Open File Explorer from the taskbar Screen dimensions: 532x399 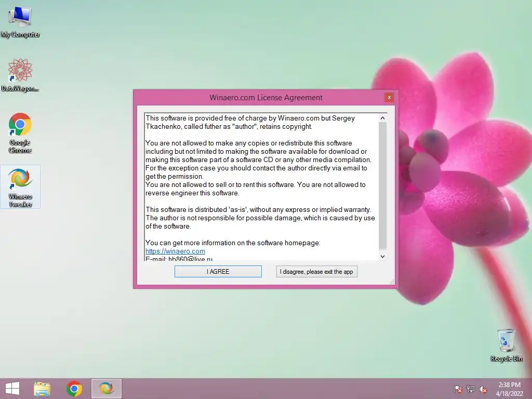tap(42, 389)
